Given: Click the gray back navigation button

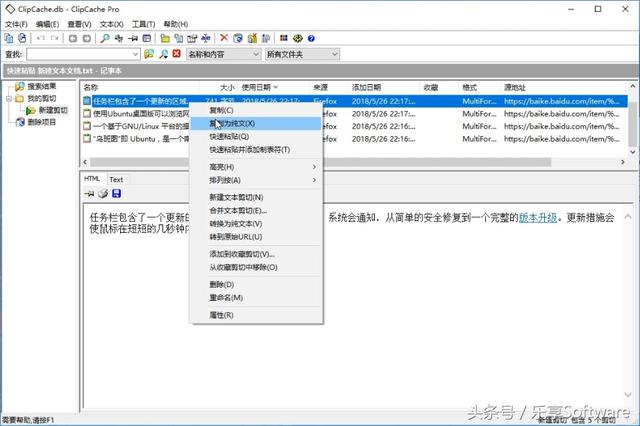Looking at the screenshot, I should (x=73, y=38).
